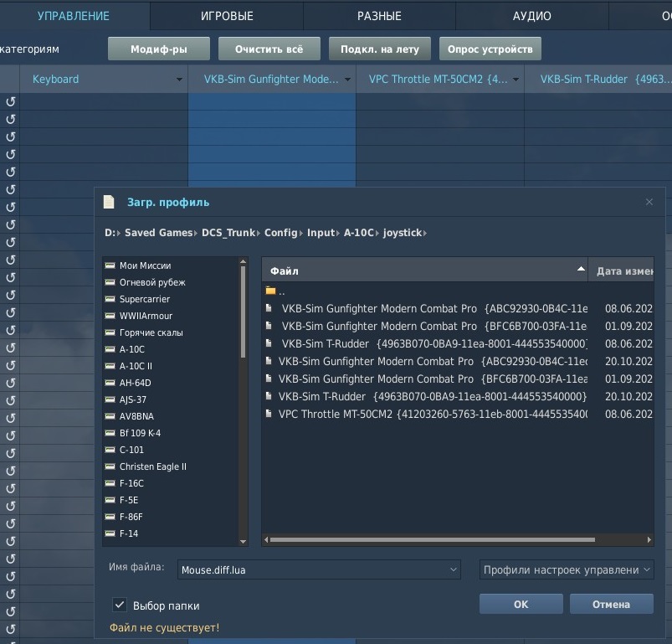Click the Очистить всё button

click(269, 49)
